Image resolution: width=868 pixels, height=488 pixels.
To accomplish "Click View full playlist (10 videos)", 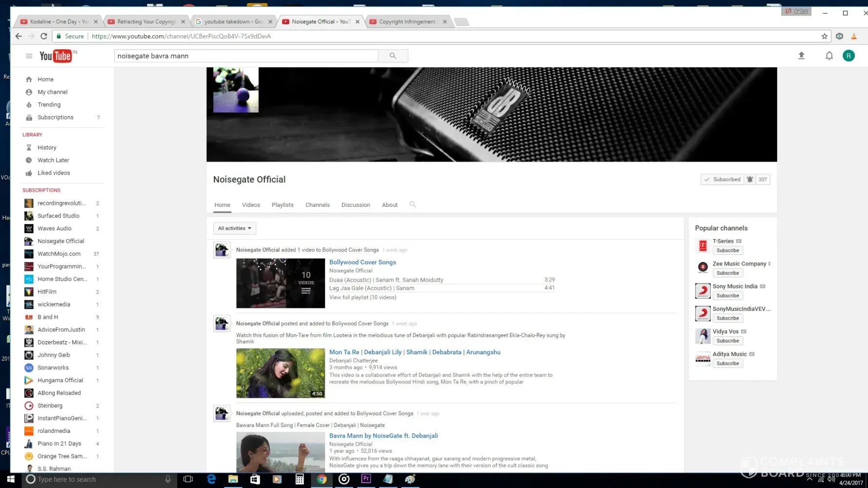I will click(362, 297).
